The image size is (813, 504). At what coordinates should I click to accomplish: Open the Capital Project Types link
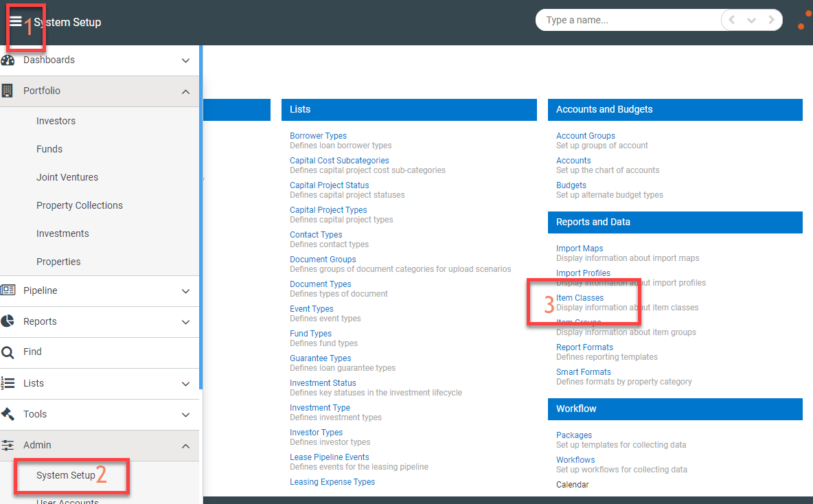point(328,210)
